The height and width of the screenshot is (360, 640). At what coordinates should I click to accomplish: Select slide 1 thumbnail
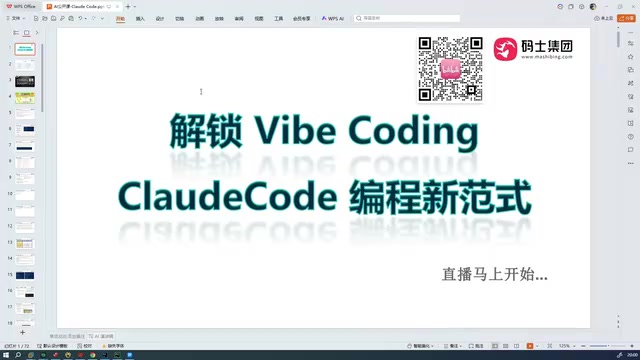tap(25, 49)
